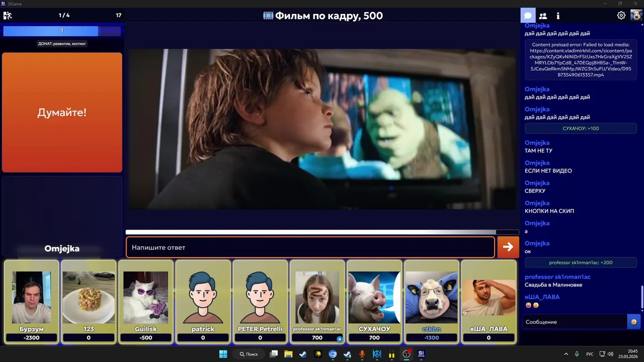This screenshot has height=362, width=644.
Task: Select showman name Omjejka
Action: point(62,248)
